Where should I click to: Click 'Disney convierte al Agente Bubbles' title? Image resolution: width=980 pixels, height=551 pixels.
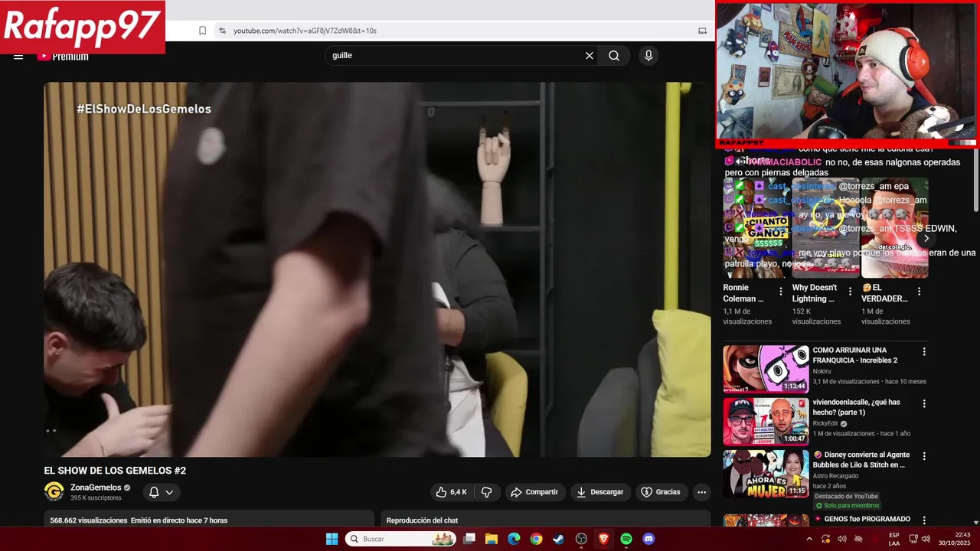pos(860,459)
